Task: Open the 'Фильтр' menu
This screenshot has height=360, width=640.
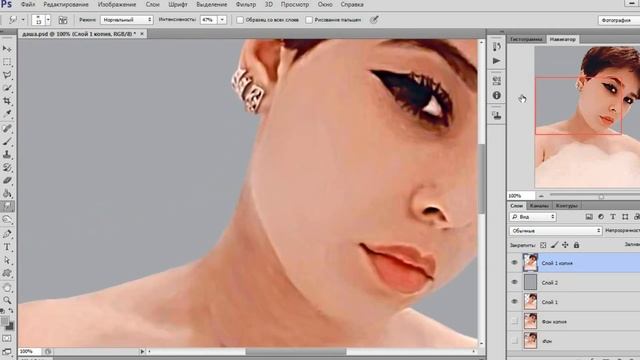Action: pos(246,4)
